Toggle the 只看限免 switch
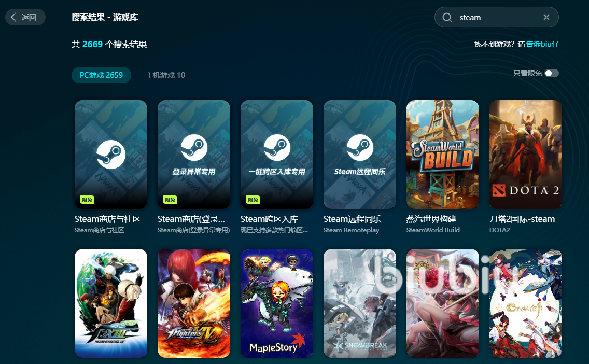The image size is (589, 364). pos(552,73)
